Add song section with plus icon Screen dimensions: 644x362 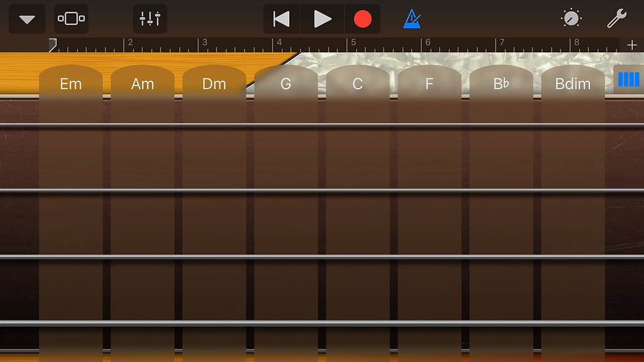coord(632,45)
